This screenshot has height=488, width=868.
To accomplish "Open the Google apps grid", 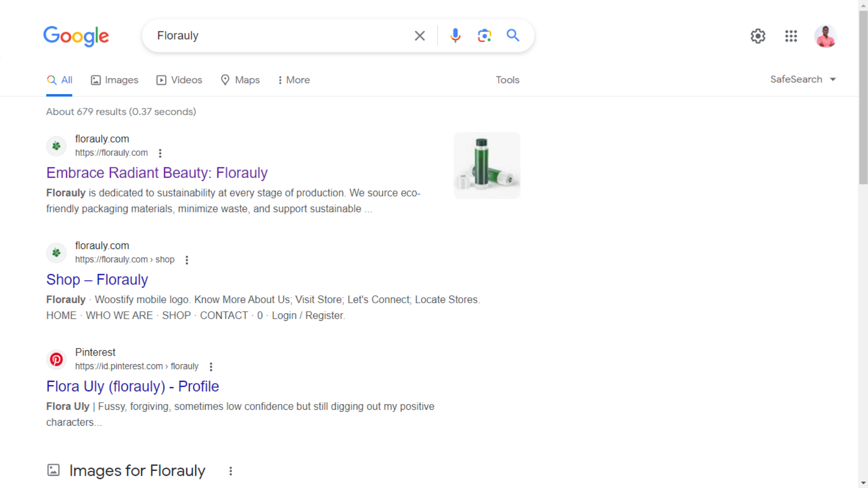I will coord(791,36).
